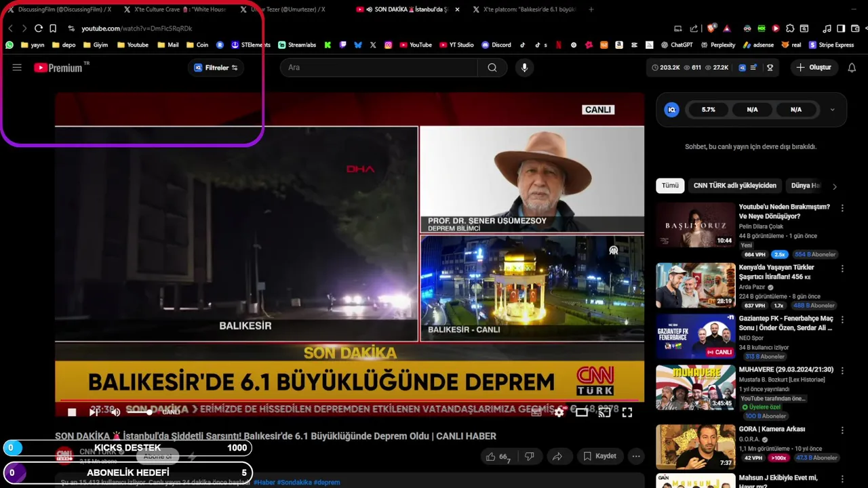Open the Streamlabs bookmark

(297, 45)
